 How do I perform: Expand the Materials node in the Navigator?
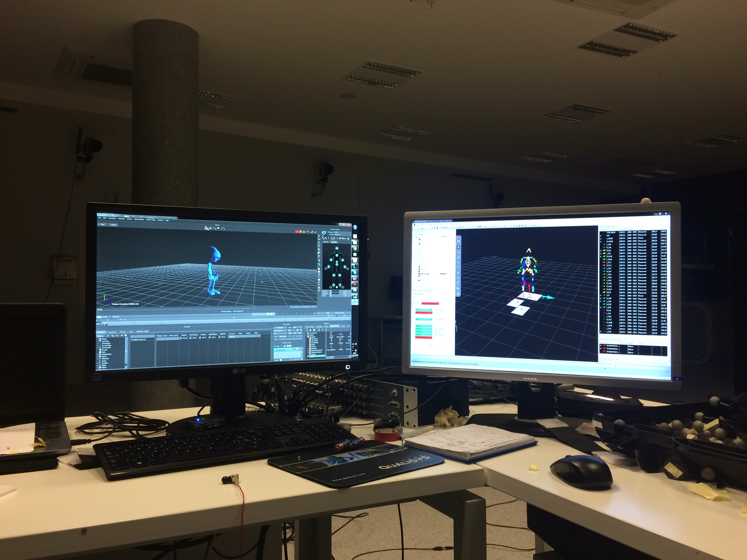pyautogui.click(x=97, y=359)
